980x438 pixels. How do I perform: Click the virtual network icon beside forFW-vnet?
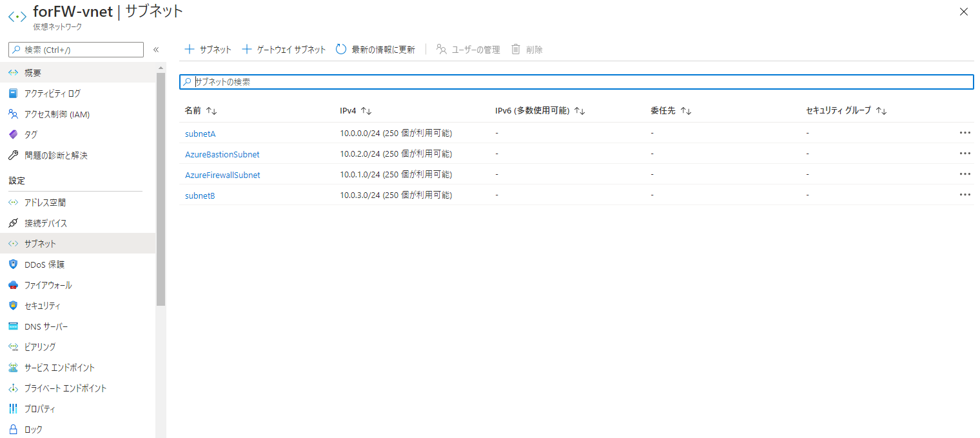[17, 16]
